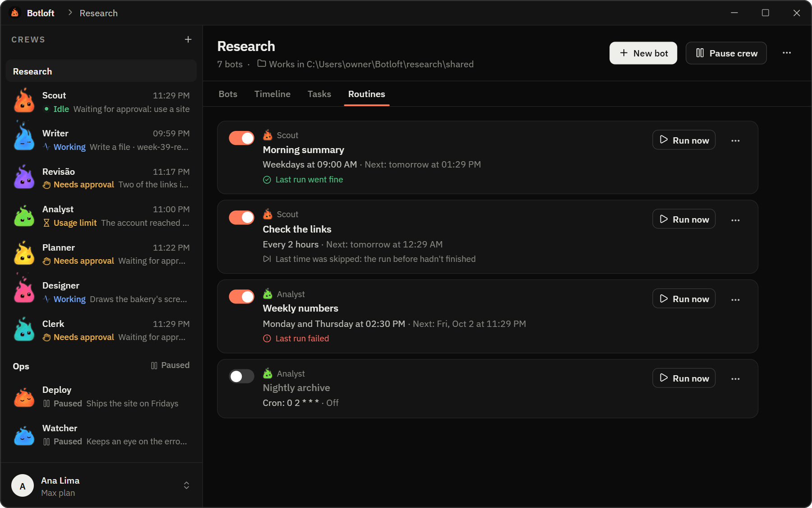
Task: Disable the Morning summary routine toggle
Action: (241, 138)
